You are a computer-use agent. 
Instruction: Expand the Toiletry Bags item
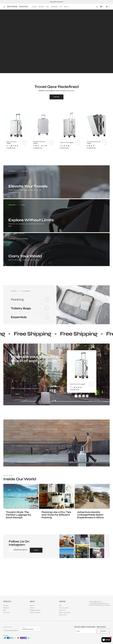47,308
